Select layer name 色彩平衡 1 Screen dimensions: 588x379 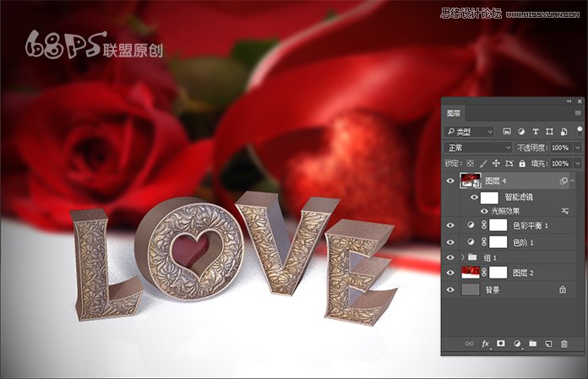(531, 225)
